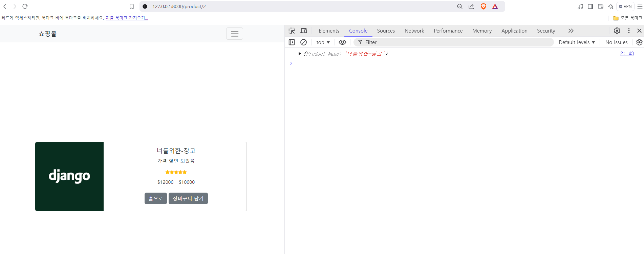The width and height of the screenshot is (644, 254).
Task: Click the 장바구니 담기 button
Action: pyautogui.click(x=188, y=198)
